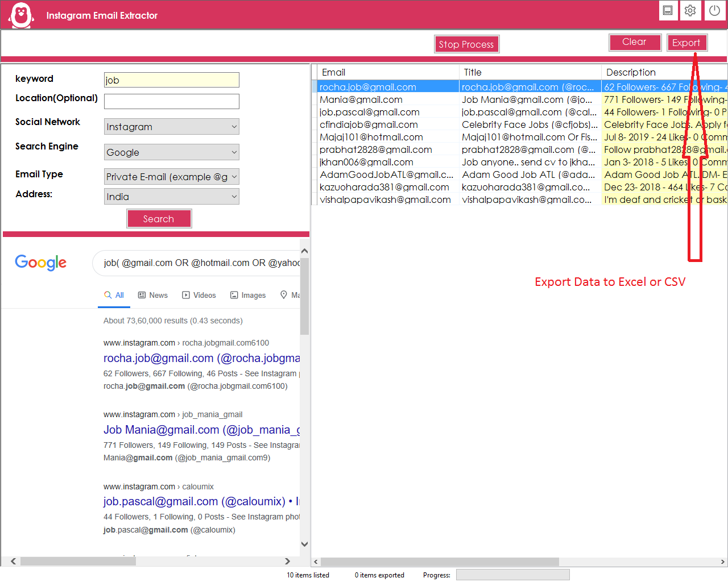728x582 pixels.
Task: Open settings via the gear icon
Action: click(x=690, y=10)
